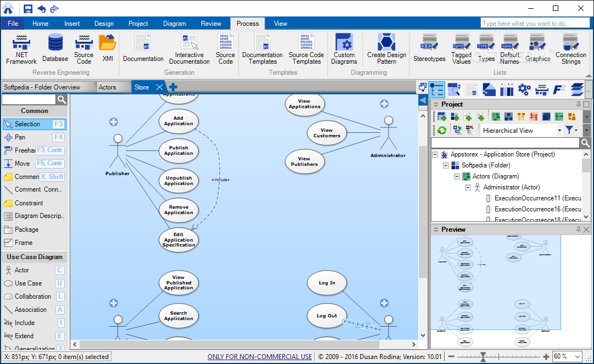Open the Connection Strings list
594x364 pixels.
pyautogui.click(x=571, y=49)
